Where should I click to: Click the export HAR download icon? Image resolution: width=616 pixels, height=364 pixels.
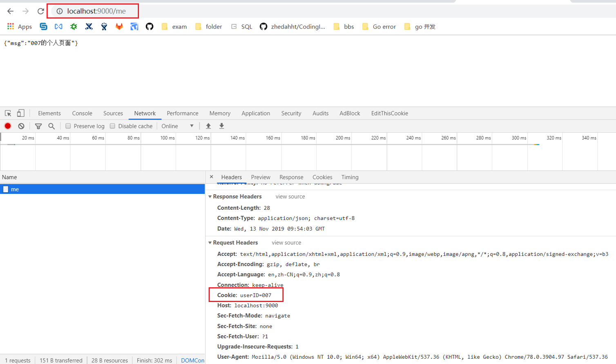221,126
